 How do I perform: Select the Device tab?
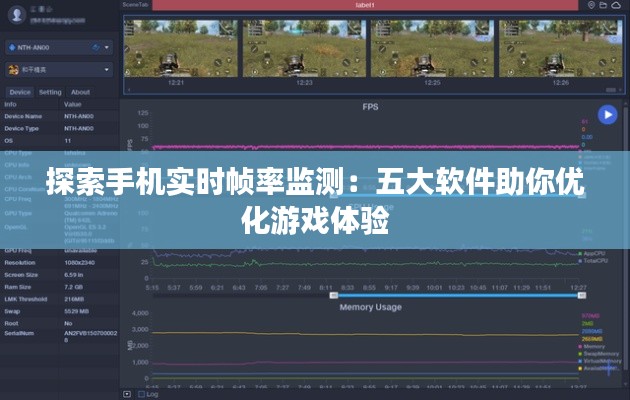(x=19, y=92)
